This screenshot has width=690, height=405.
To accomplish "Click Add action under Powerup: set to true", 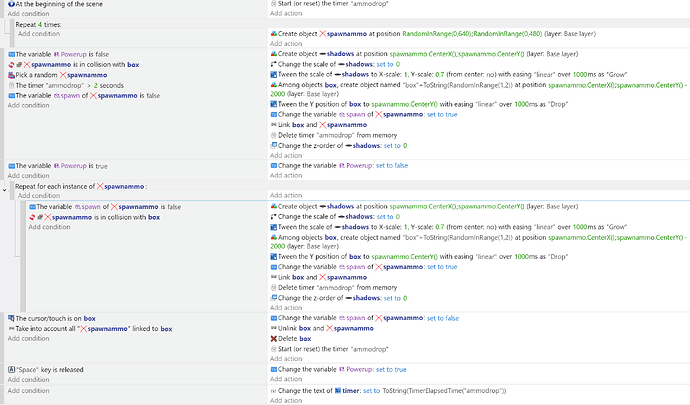I will (x=286, y=379).
